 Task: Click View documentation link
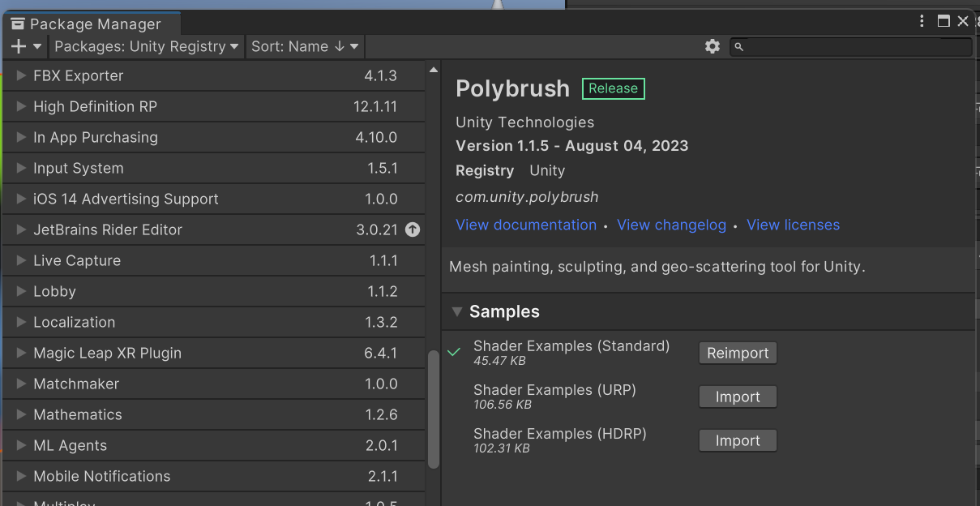[526, 225]
